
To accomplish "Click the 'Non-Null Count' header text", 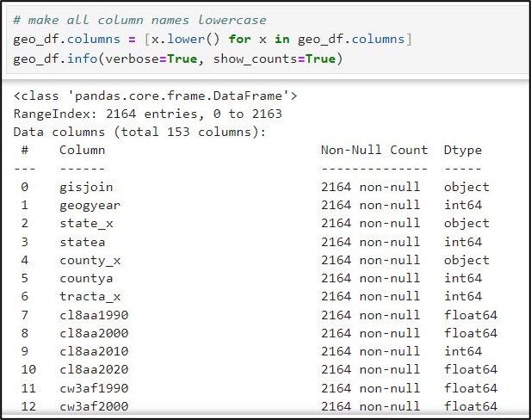I will pos(374,150).
